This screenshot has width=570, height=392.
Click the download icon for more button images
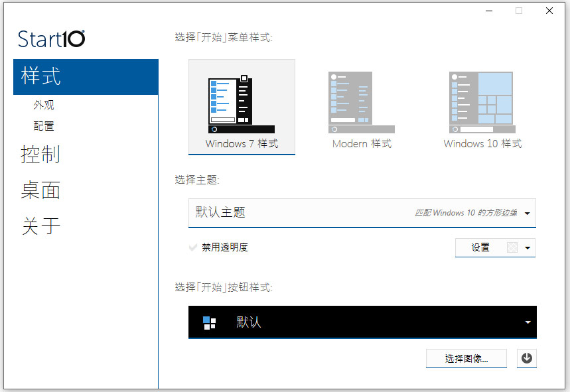(526, 358)
